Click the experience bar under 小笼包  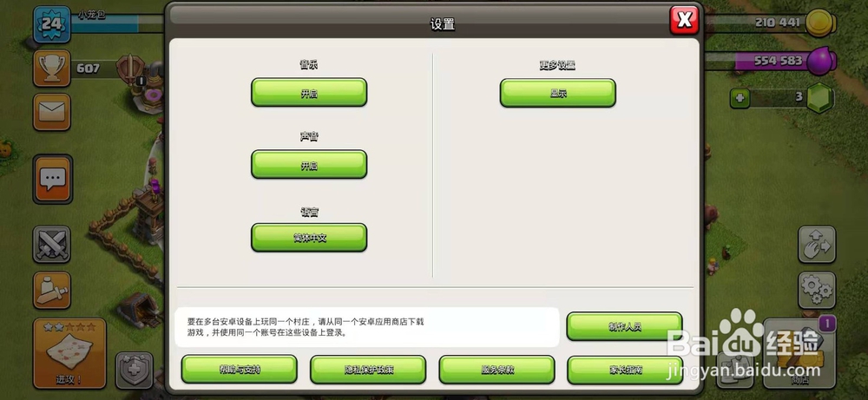[117, 24]
